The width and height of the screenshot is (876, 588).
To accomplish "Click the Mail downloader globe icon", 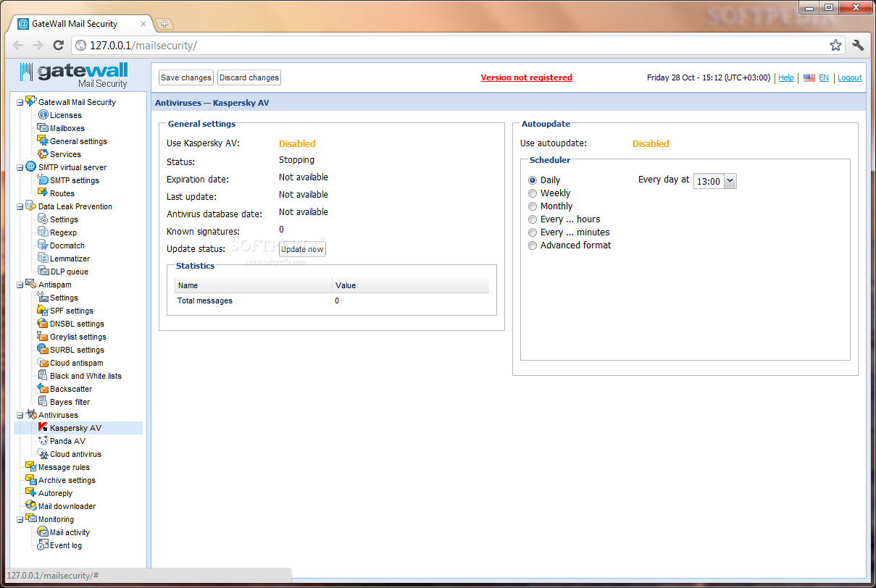I will pos(31,506).
